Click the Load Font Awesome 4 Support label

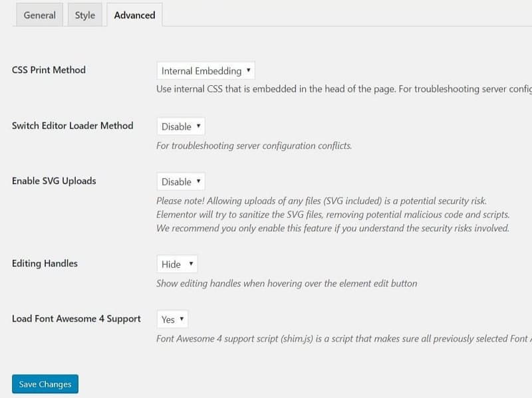click(x=76, y=319)
